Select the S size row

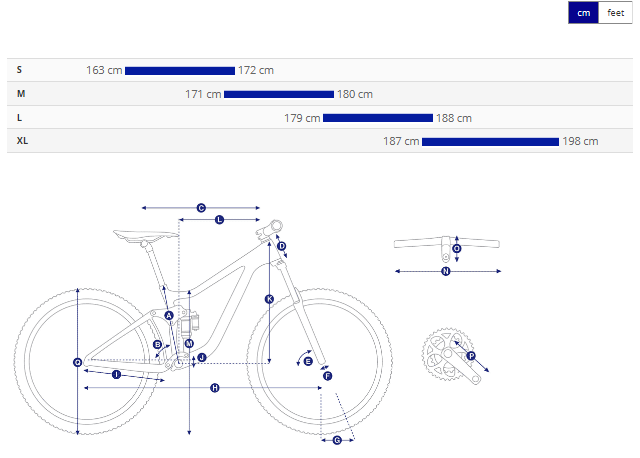tap(21, 70)
